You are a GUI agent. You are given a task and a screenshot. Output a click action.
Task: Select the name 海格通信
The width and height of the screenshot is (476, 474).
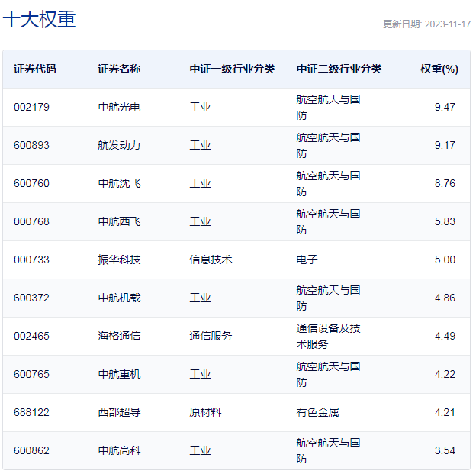(x=119, y=336)
